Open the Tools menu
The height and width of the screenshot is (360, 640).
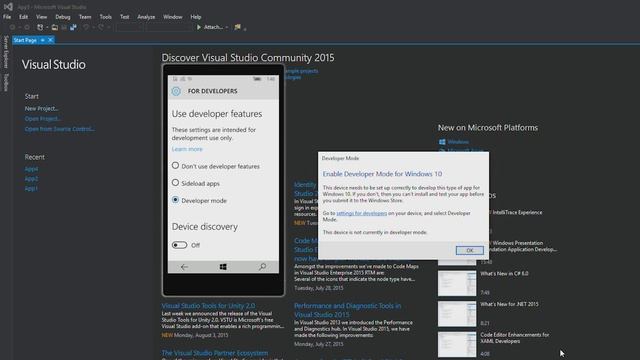tap(105, 17)
